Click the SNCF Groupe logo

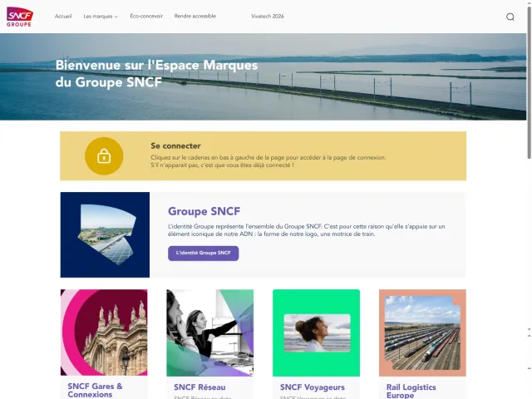point(20,17)
